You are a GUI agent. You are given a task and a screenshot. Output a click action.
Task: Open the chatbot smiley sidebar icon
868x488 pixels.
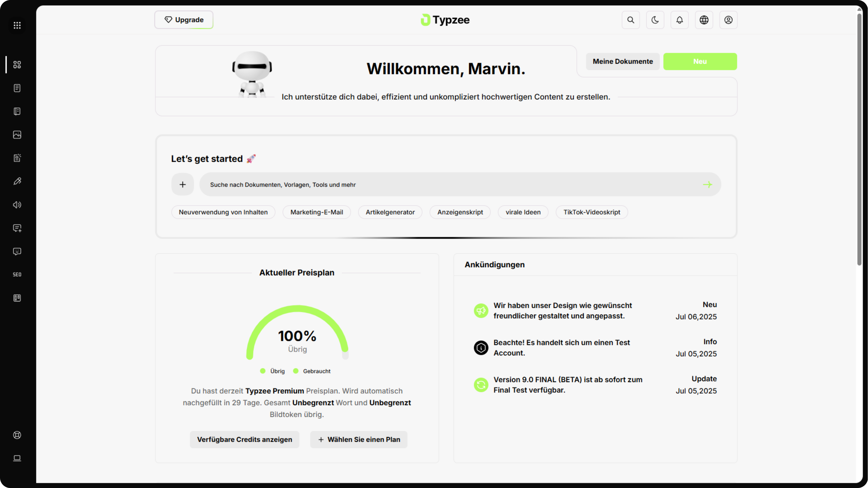click(17, 251)
